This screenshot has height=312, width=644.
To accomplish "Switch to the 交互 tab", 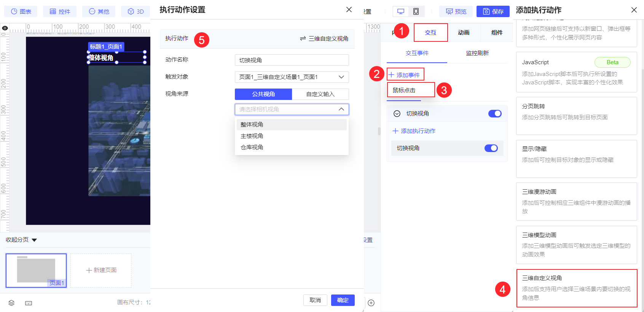I will click(x=430, y=32).
